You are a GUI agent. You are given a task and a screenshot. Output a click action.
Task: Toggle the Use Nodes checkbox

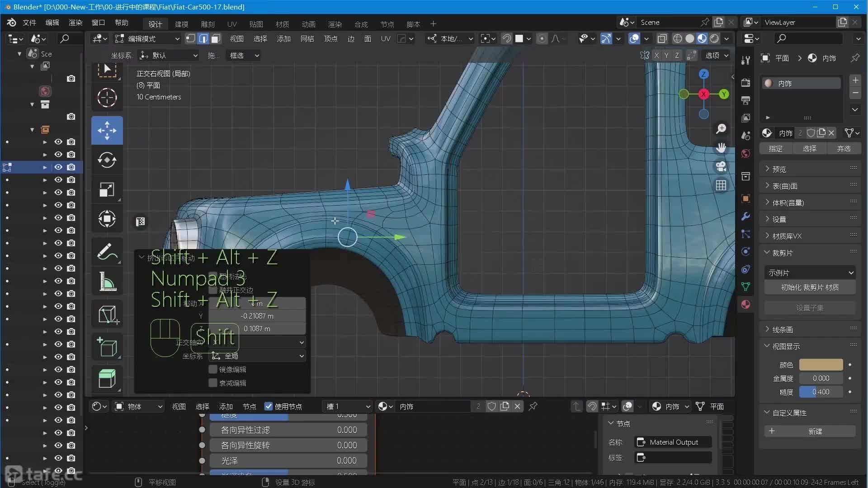pyautogui.click(x=269, y=406)
